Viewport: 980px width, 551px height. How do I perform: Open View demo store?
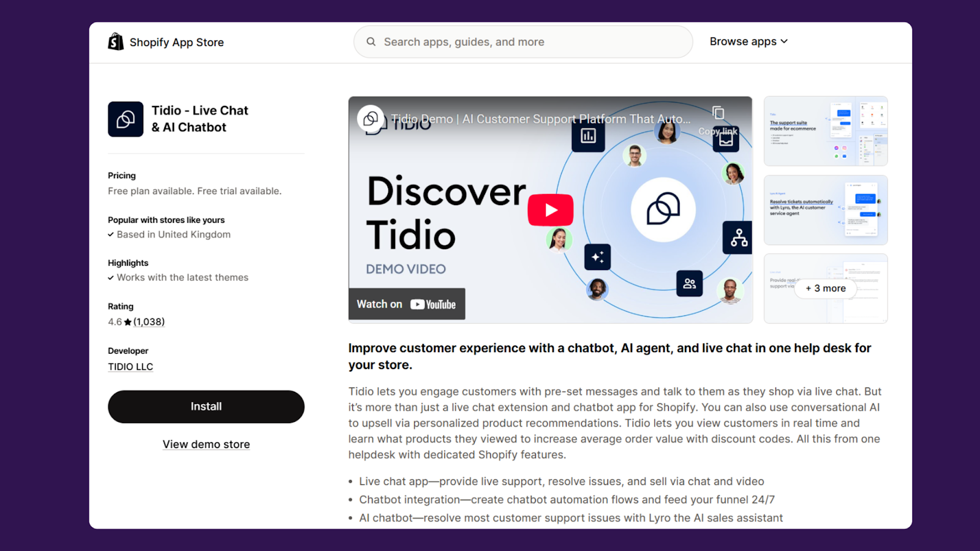tap(206, 444)
